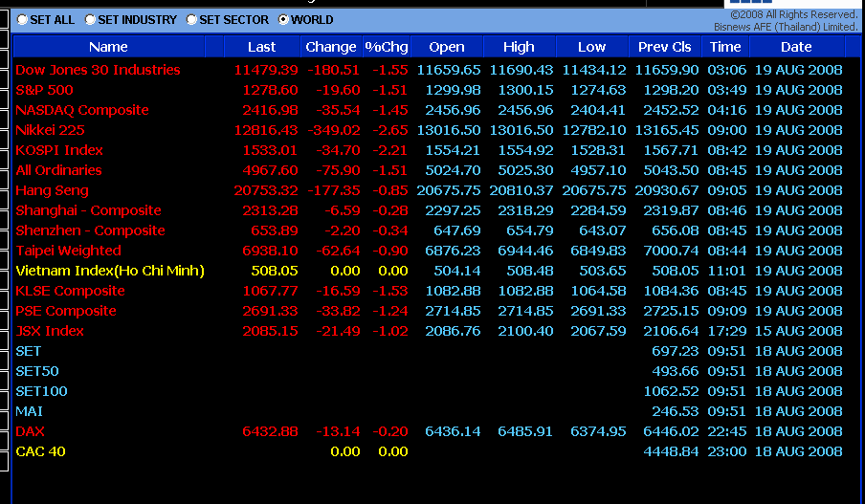Click the Prev Cls column header

665,47
